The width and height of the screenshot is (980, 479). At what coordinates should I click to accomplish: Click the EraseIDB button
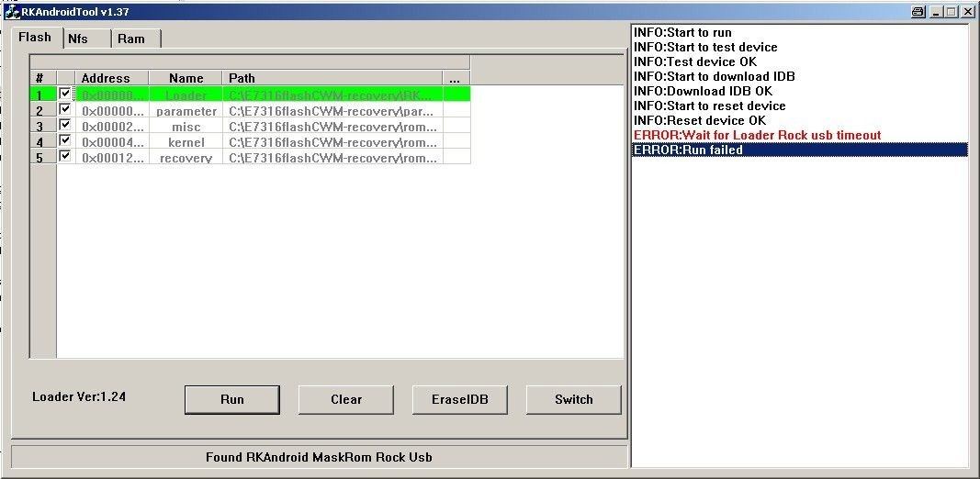tap(460, 400)
